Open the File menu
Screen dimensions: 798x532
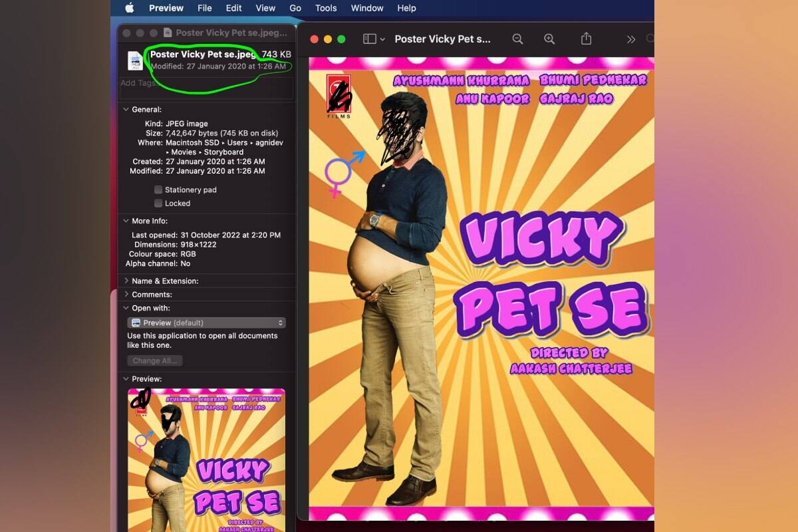point(204,8)
